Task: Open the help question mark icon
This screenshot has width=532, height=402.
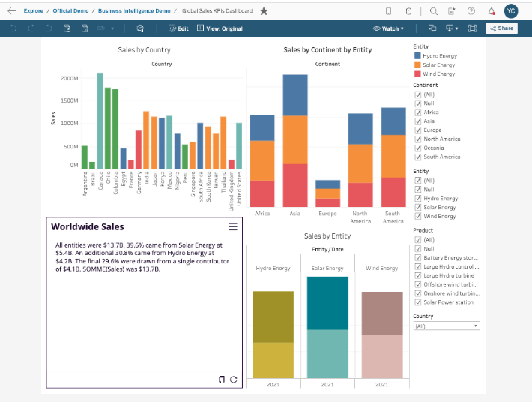Action: [x=471, y=11]
